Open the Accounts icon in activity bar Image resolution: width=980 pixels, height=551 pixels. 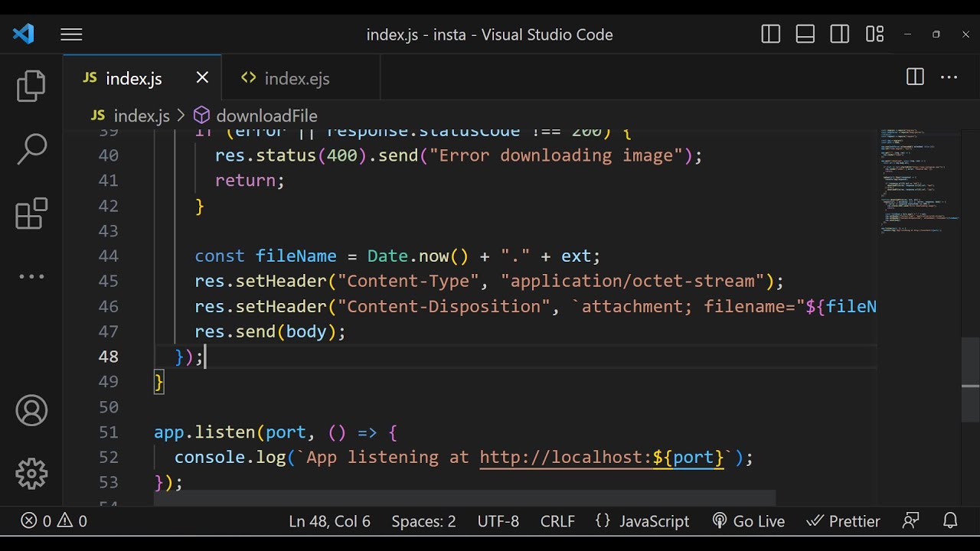[31, 411]
